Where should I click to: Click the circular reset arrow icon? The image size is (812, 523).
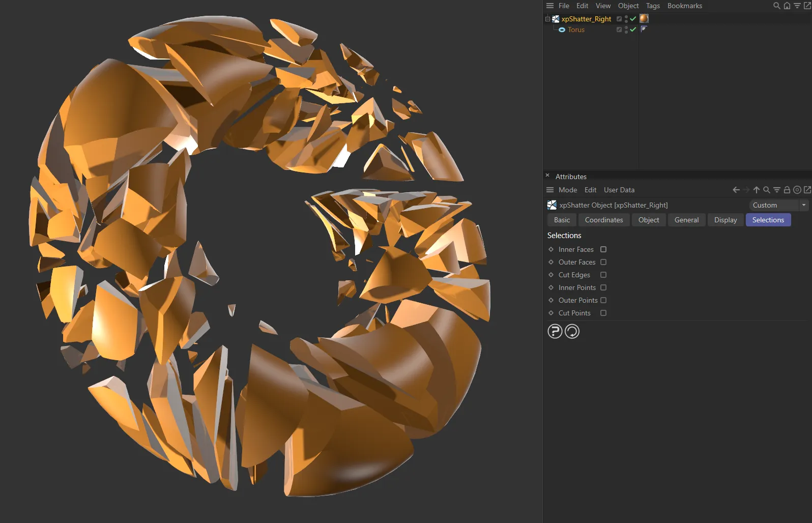pyautogui.click(x=572, y=331)
